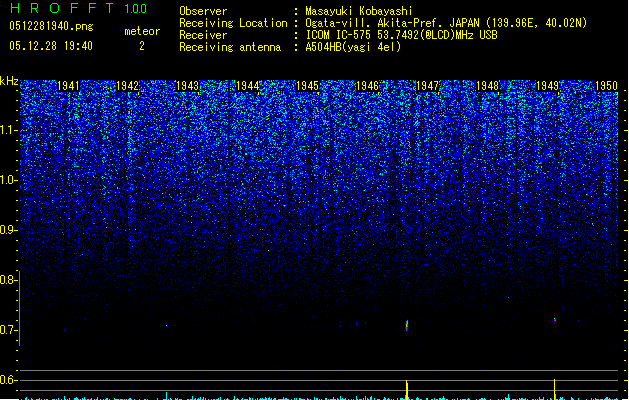Click the kHz axis unit label
Screen dimensions: 629x400
click(9, 81)
